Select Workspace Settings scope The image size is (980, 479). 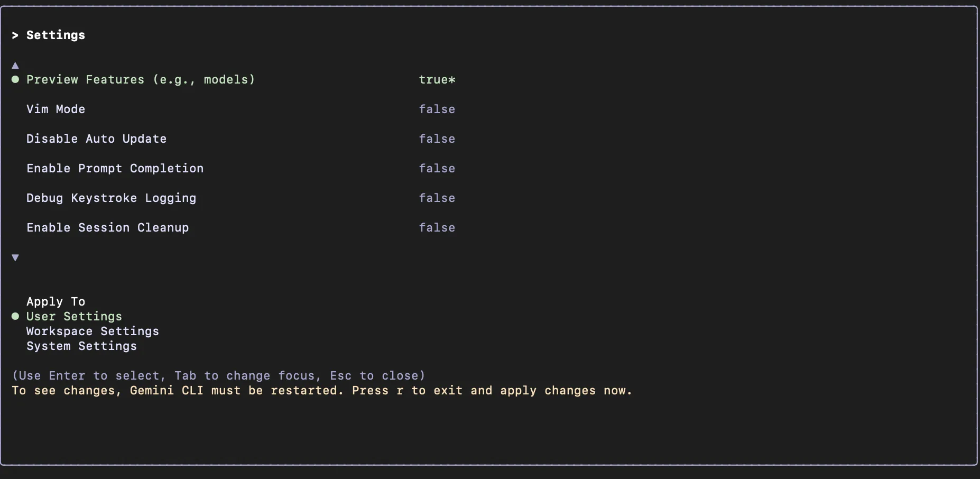click(x=93, y=331)
